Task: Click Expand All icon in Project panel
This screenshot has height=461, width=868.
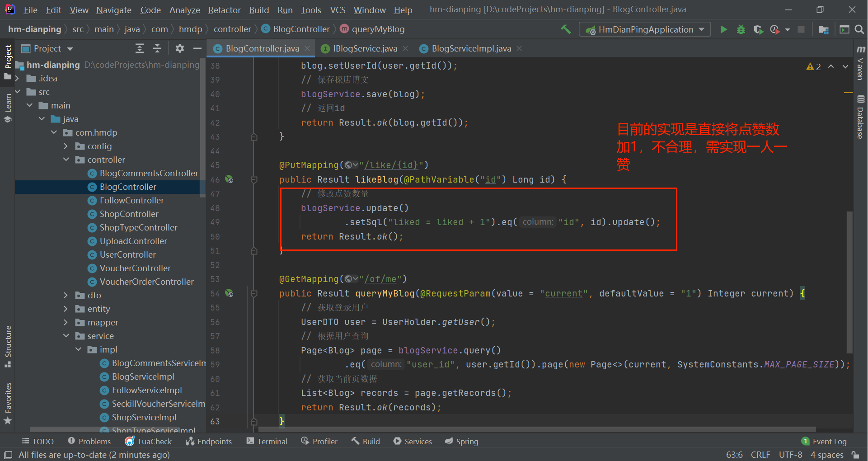Action: point(140,48)
